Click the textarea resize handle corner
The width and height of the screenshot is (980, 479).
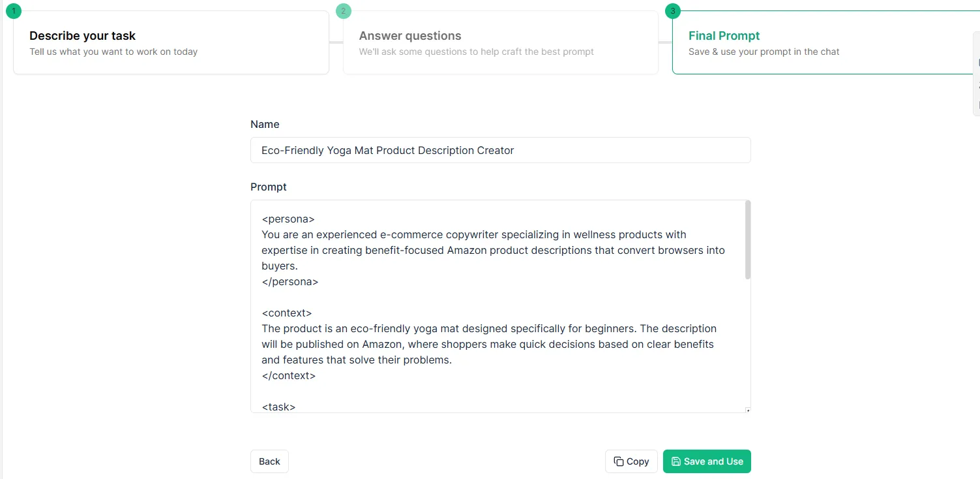pos(747,410)
